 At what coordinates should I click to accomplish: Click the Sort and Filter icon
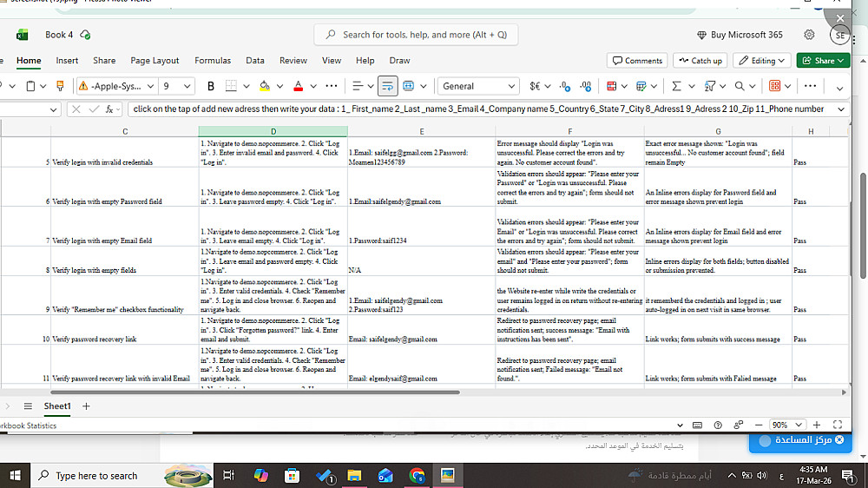[x=710, y=87]
